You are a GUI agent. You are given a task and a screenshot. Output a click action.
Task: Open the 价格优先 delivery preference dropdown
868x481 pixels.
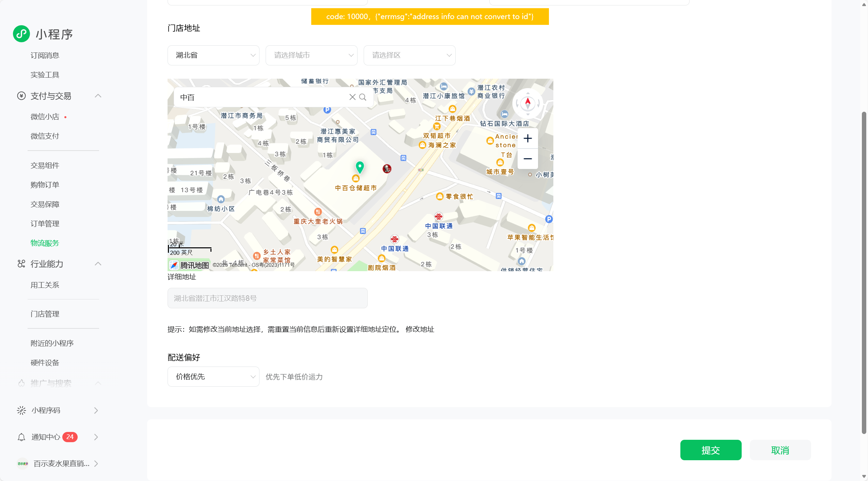click(213, 376)
